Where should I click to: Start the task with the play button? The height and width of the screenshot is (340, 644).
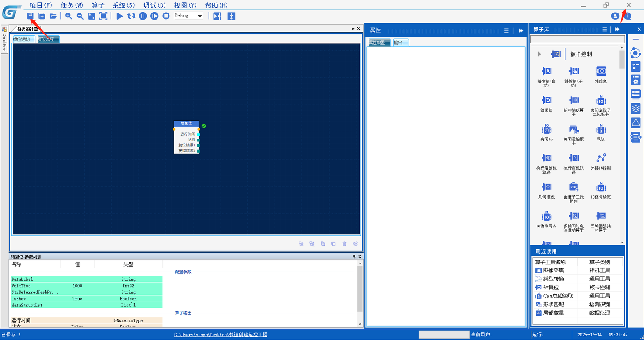[119, 16]
